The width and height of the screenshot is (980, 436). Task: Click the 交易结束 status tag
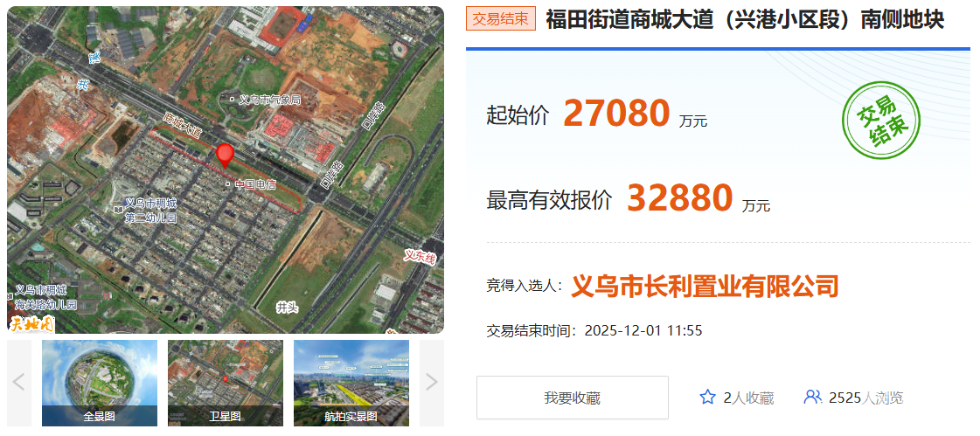click(501, 18)
